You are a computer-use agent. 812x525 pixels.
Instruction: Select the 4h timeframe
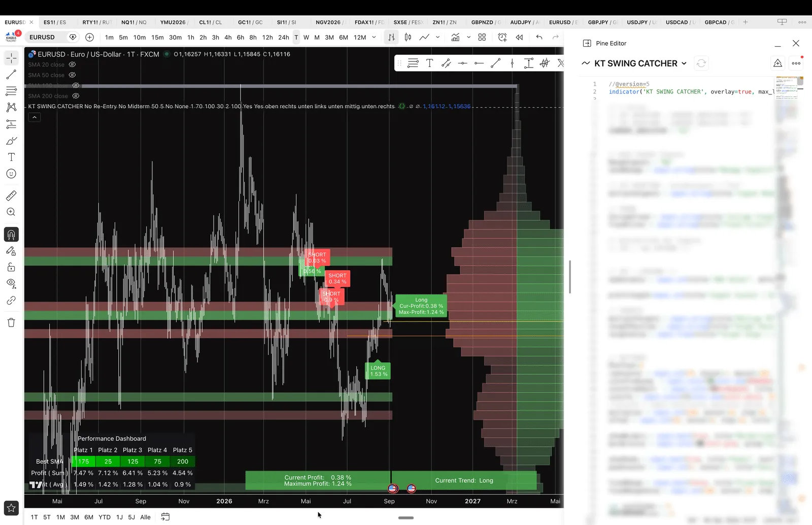point(228,37)
